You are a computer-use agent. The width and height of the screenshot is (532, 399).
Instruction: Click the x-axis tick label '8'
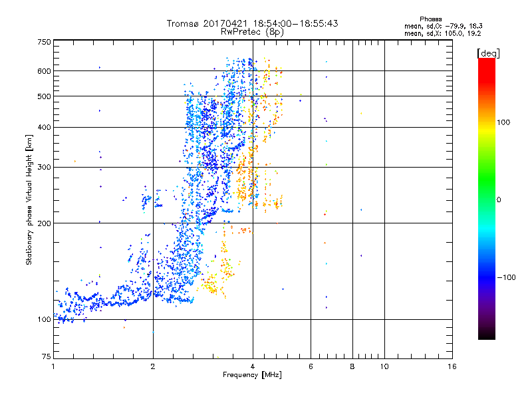(x=352, y=366)
